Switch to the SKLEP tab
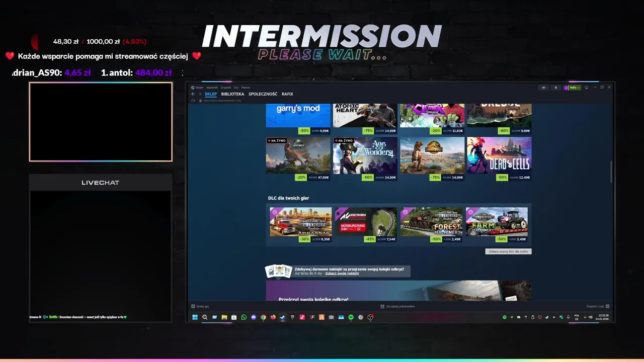644x362 pixels. (211, 94)
